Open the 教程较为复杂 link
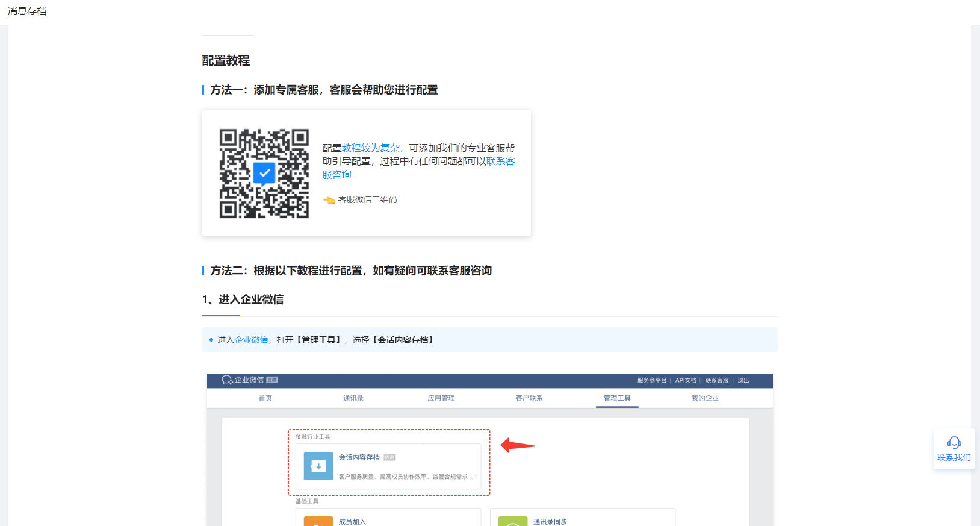 coord(371,148)
